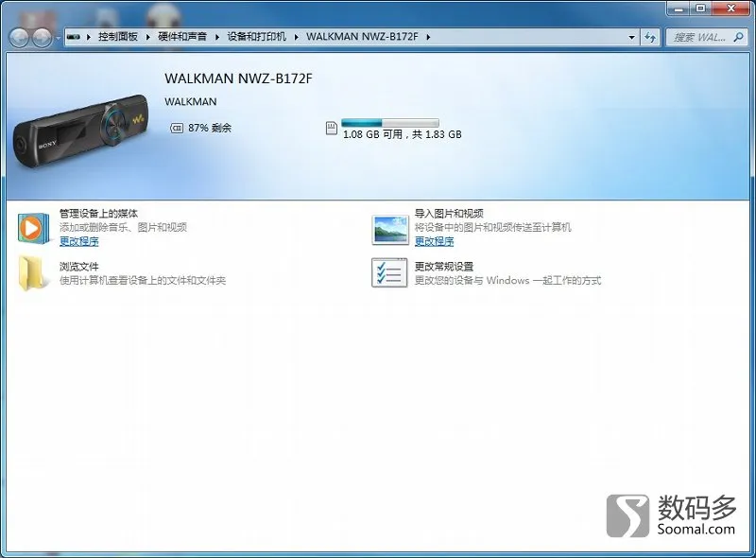
Task: Click the import pictures and videos icon
Action: coord(389,229)
